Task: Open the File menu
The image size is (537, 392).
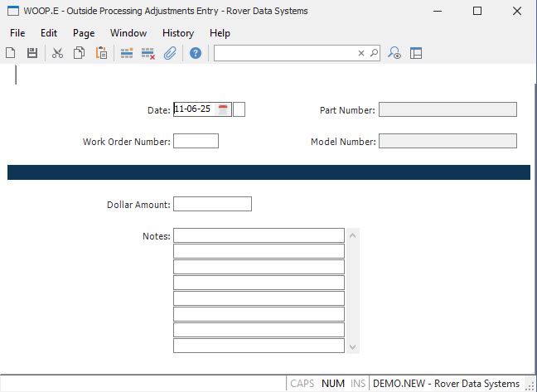Action: (17, 33)
